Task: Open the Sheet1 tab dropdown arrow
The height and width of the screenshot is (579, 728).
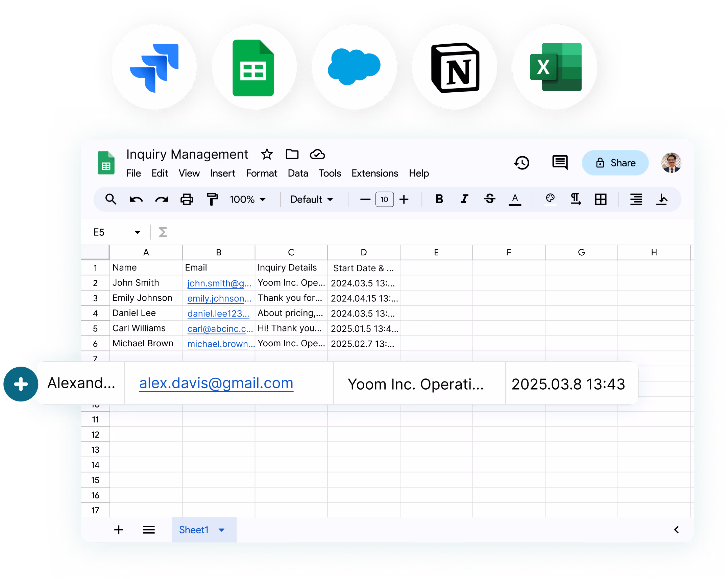Action: 222,530
